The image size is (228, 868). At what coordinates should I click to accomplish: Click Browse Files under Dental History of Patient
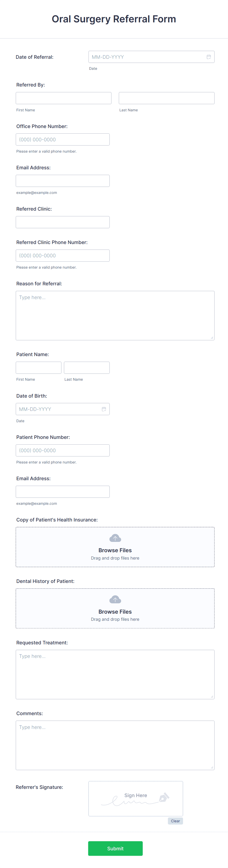tap(115, 612)
